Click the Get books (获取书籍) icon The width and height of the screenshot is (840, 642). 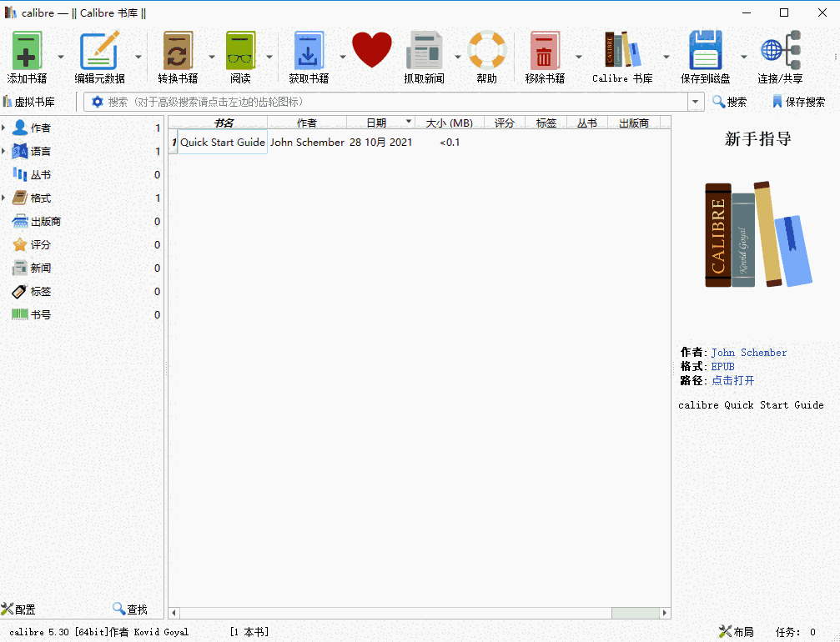308,52
